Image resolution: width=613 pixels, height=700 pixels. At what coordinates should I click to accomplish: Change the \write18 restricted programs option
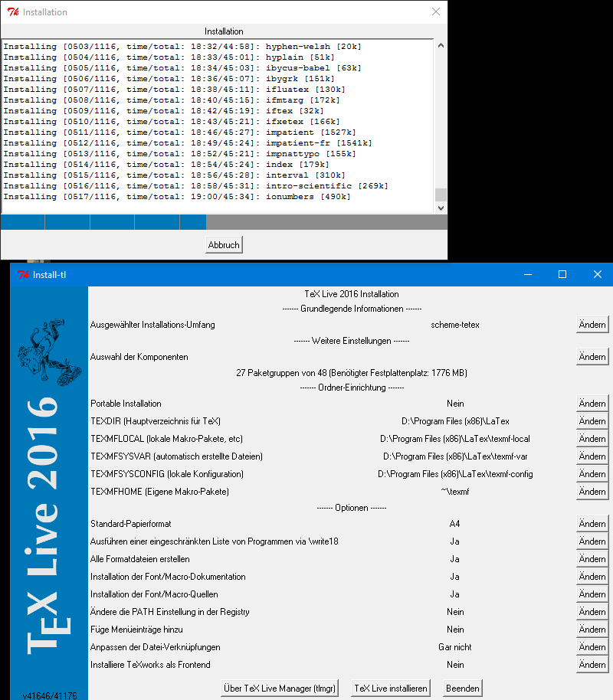point(592,541)
